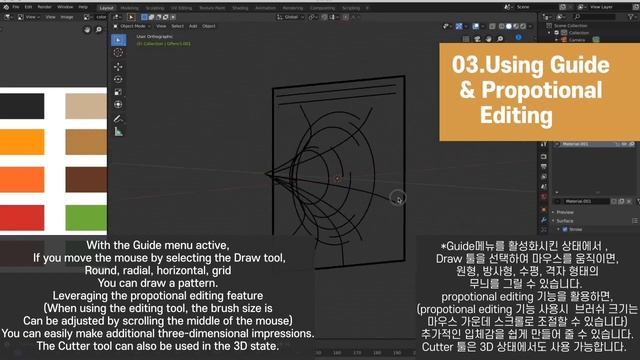The image size is (640, 360).
Task: Open the outliner display mode dropdown
Action: [x=562, y=17]
